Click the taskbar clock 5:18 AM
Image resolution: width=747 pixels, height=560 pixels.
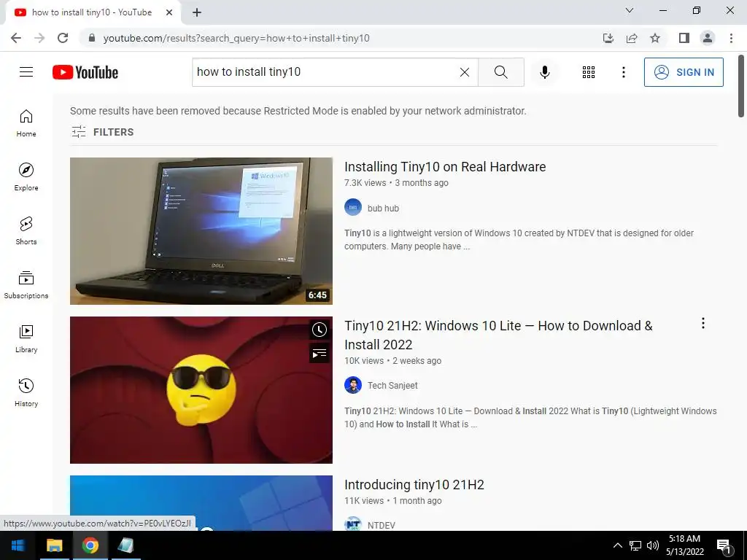(684, 545)
